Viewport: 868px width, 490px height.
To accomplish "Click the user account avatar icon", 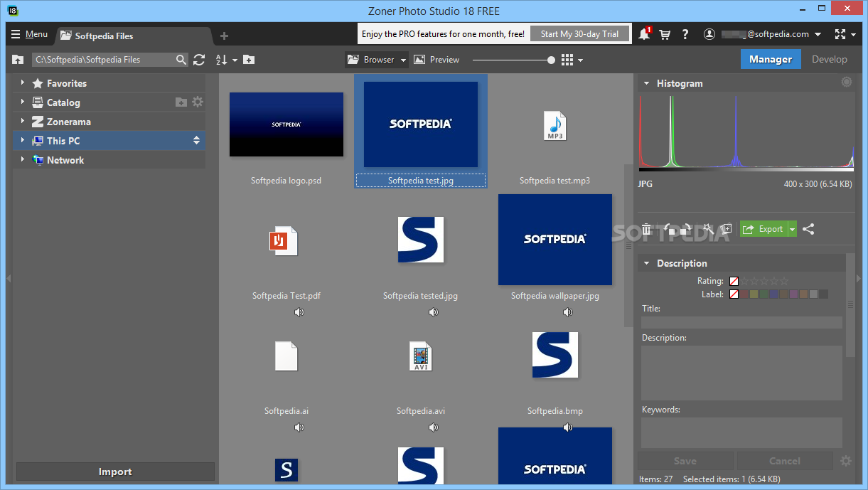I will [x=709, y=34].
